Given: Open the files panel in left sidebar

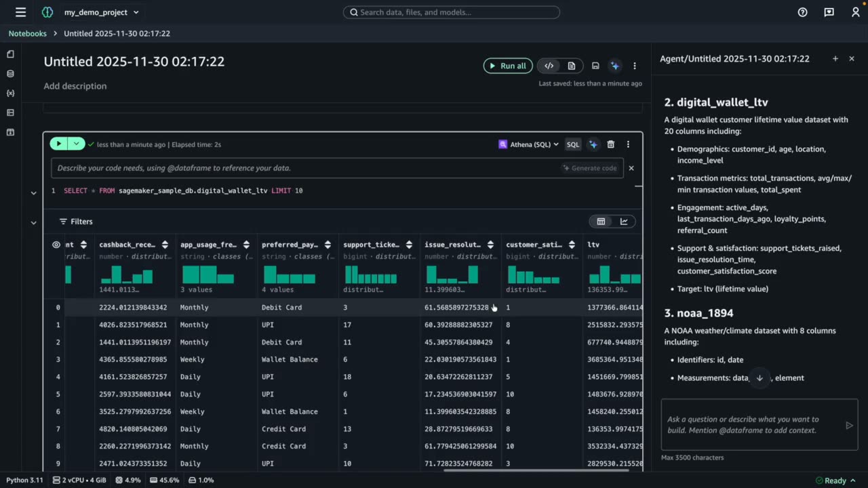Looking at the screenshot, I should [x=10, y=54].
